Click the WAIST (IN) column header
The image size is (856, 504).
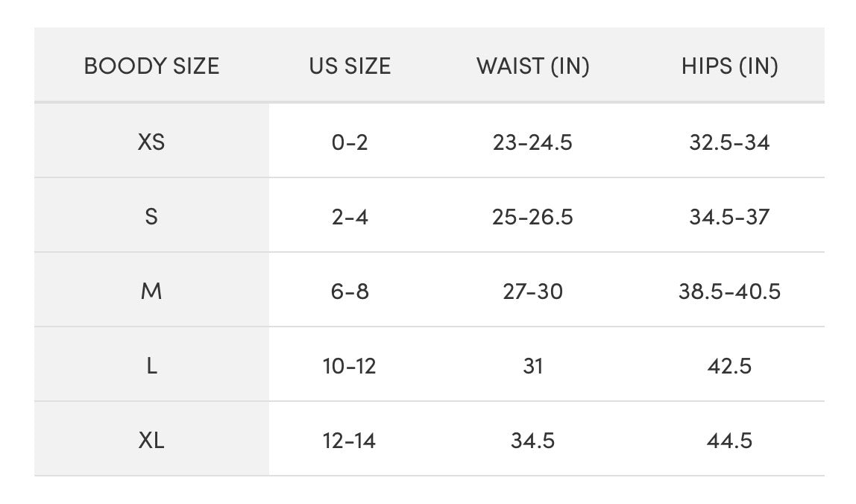(x=533, y=66)
